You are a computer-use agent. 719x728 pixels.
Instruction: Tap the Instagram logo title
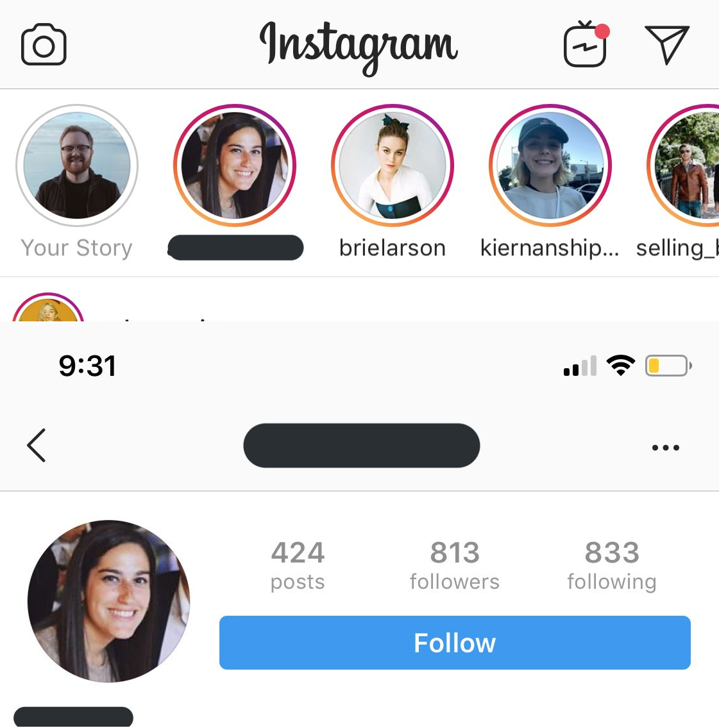[359, 47]
